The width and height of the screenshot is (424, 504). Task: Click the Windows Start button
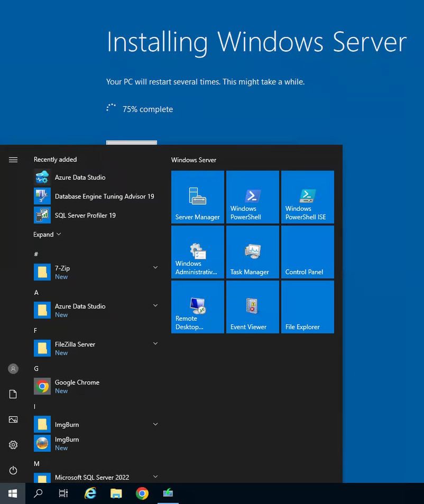click(x=13, y=493)
